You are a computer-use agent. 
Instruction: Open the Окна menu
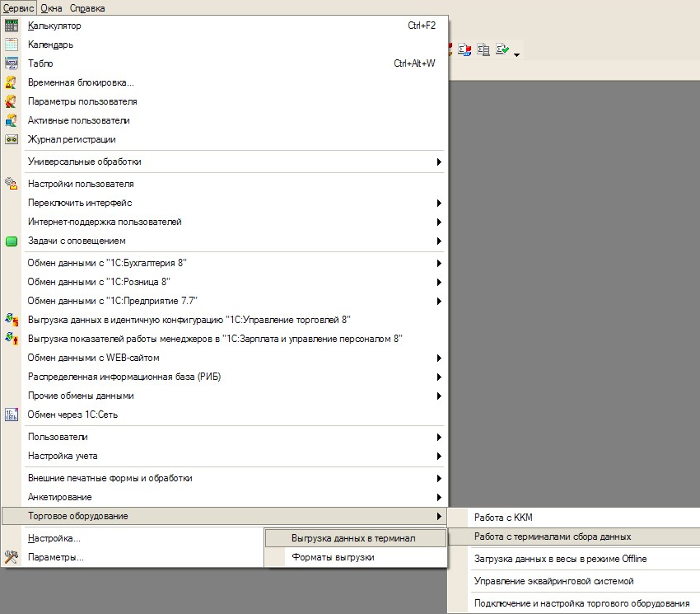[51, 8]
